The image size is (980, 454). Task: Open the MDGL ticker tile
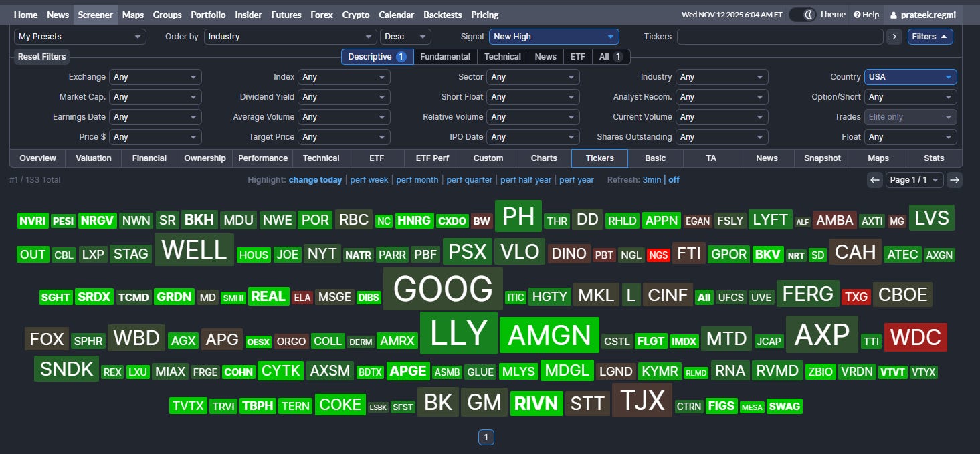(x=567, y=370)
